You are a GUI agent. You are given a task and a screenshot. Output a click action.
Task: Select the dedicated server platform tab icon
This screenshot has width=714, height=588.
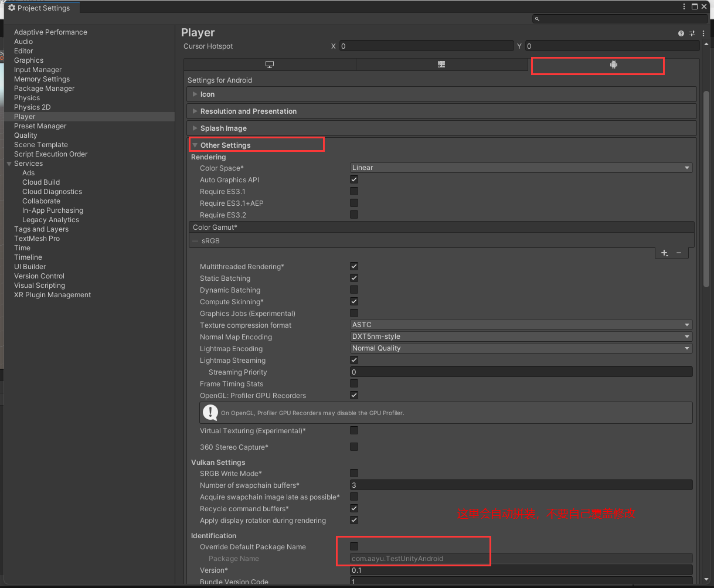point(441,65)
